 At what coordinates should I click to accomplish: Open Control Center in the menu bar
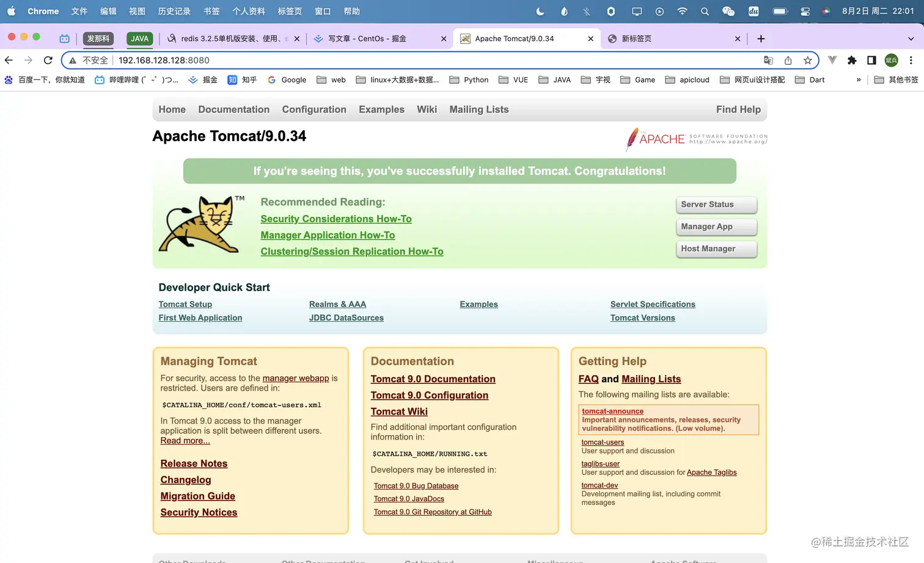805,11
